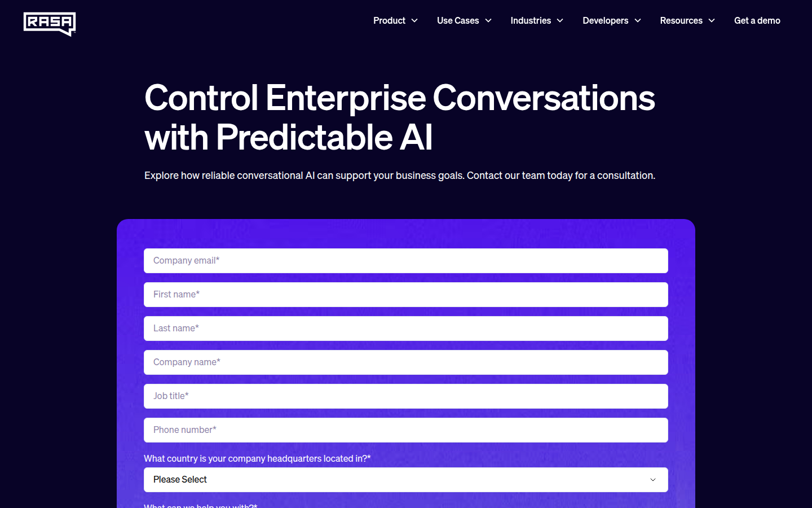Click the Phone number field
812x508 pixels.
[406, 430]
